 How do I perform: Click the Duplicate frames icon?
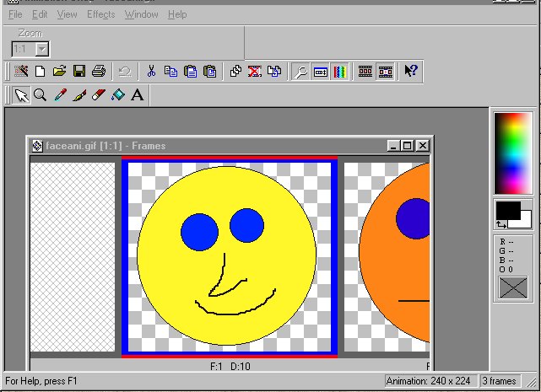point(236,72)
